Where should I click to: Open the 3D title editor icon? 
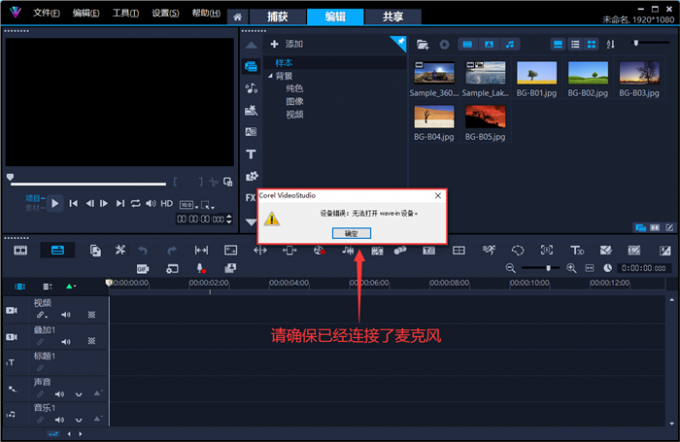pyautogui.click(x=577, y=250)
